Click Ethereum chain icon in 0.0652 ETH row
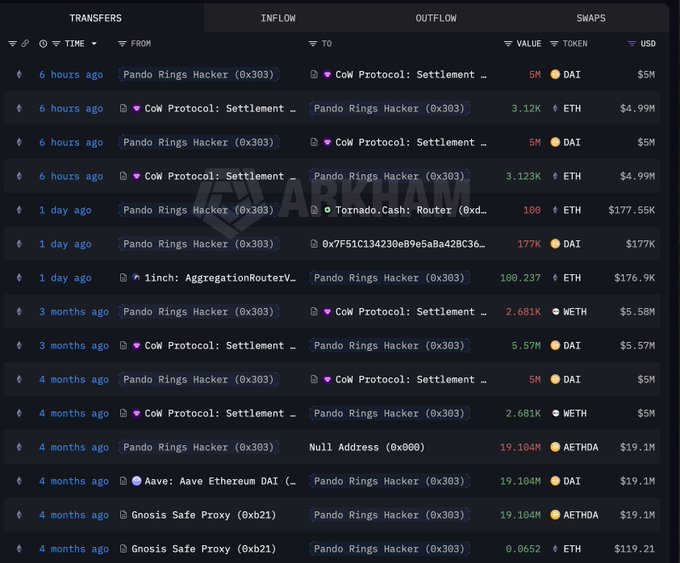Viewport: 680px width, 563px height. coord(19,548)
